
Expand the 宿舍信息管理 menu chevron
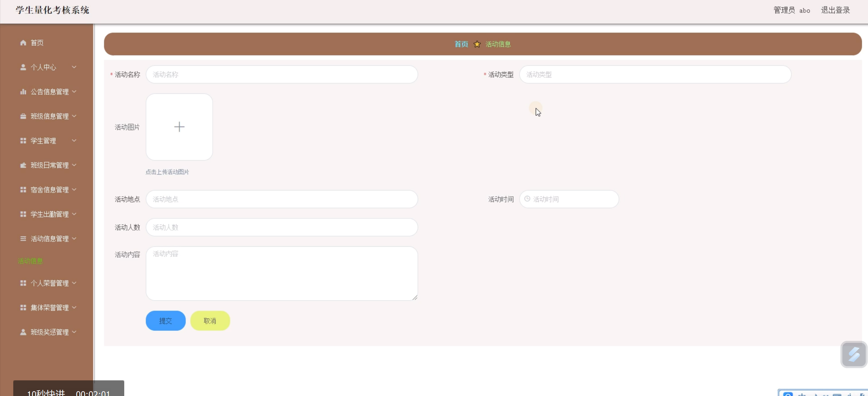point(74,189)
